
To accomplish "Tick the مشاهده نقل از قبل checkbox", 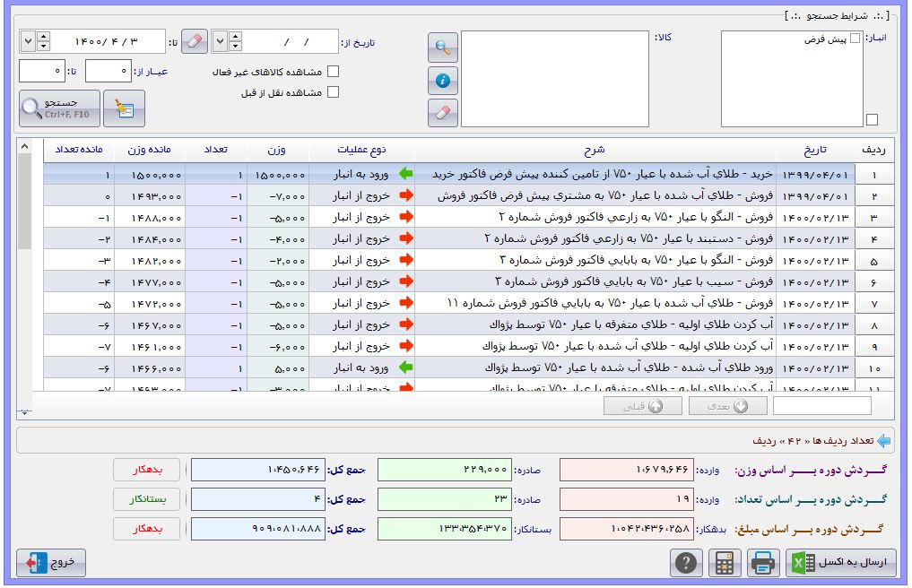I will click(x=334, y=91).
